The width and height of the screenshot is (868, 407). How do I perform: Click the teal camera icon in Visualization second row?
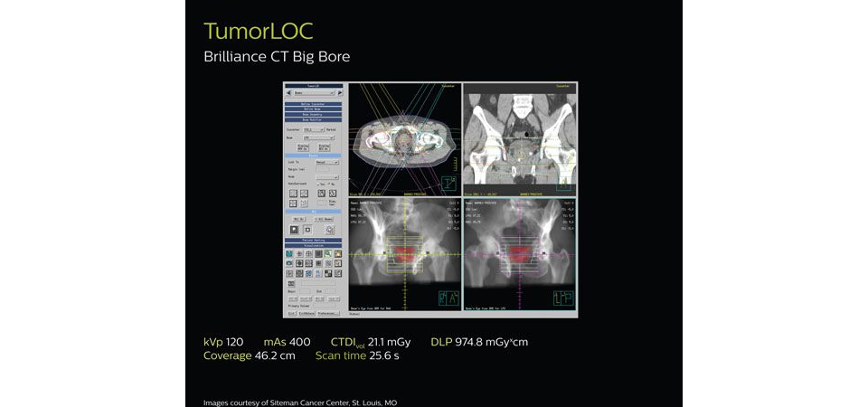289,263
